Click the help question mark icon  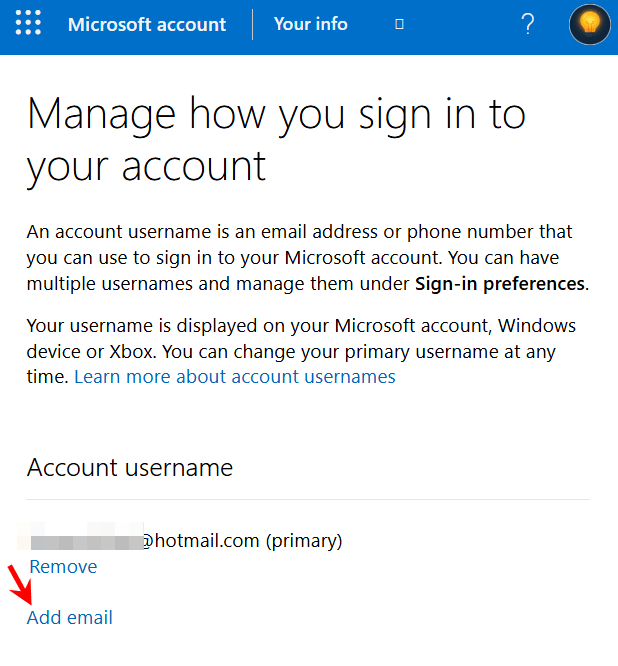528,24
